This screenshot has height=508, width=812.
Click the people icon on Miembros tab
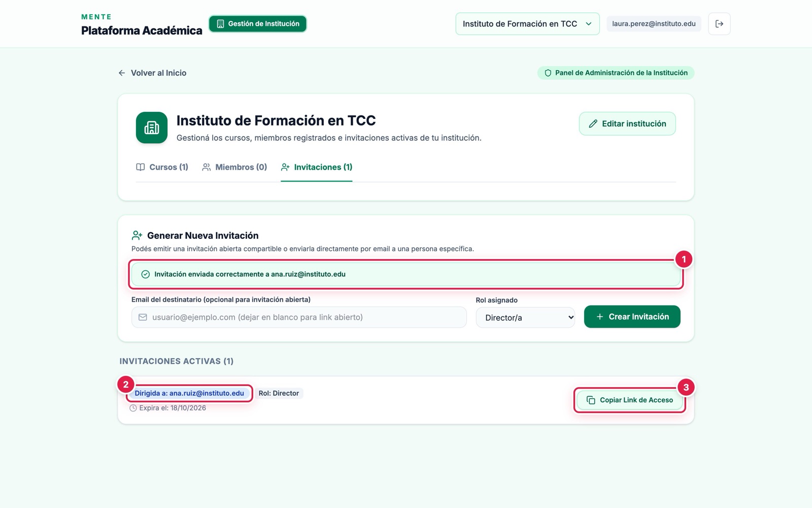pos(207,167)
